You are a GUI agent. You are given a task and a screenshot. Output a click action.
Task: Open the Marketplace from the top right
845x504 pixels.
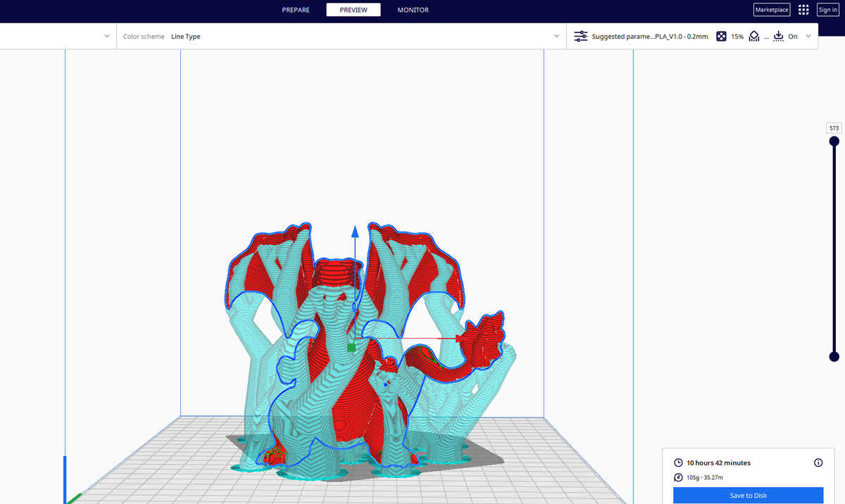click(x=772, y=9)
